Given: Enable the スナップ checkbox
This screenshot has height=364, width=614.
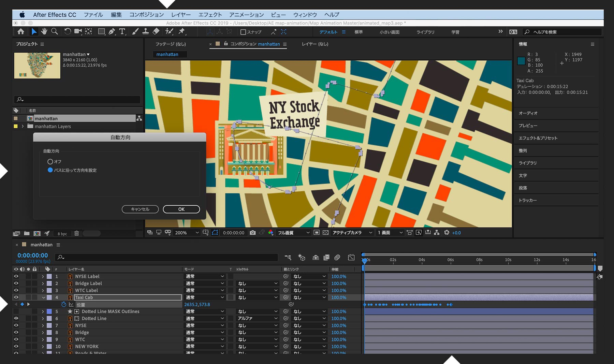Looking at the screenshot, I should (x=243, y=32).
